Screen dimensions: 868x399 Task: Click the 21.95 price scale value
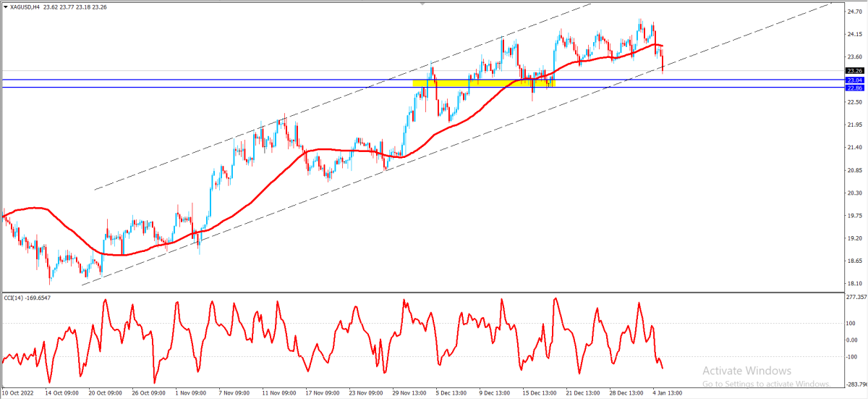[x=855, y=125]
